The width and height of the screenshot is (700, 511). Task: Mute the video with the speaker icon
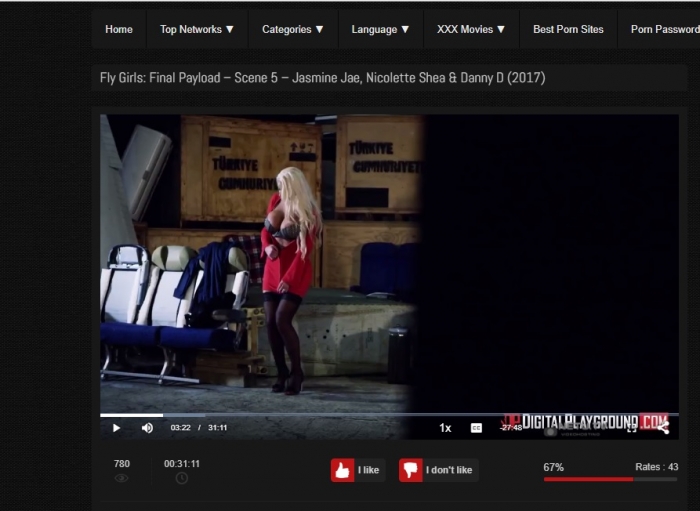(x=147, y=428)
